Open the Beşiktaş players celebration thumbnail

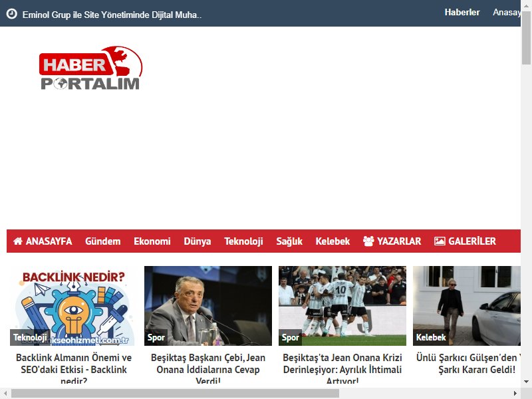[342, 306]
